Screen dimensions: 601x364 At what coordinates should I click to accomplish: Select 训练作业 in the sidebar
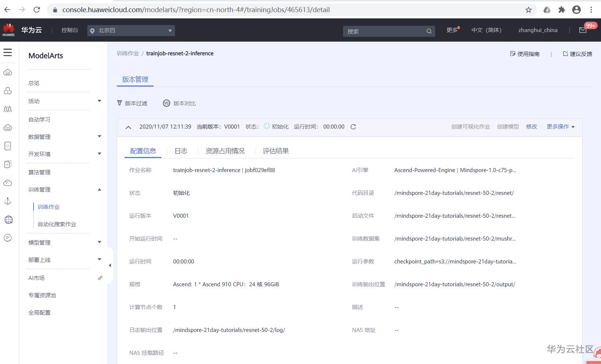pyautogui.click(x=49, y=207)
